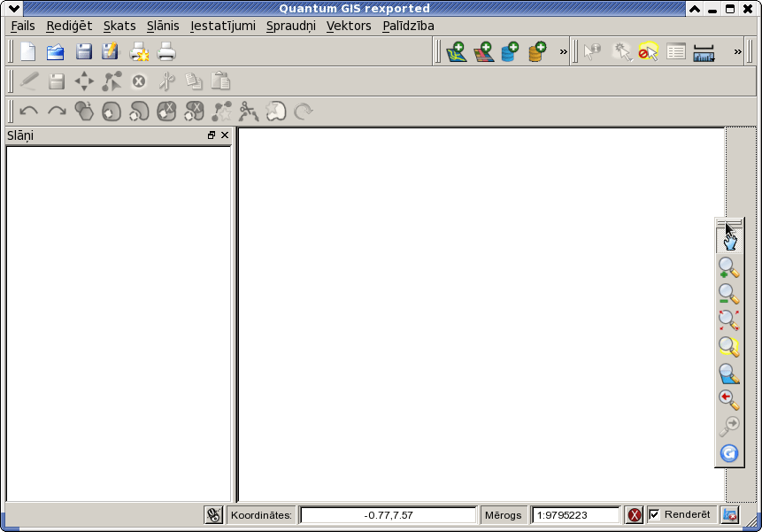Add raster layer icon
Screen dimensions: 762x532
click(483, 51)
